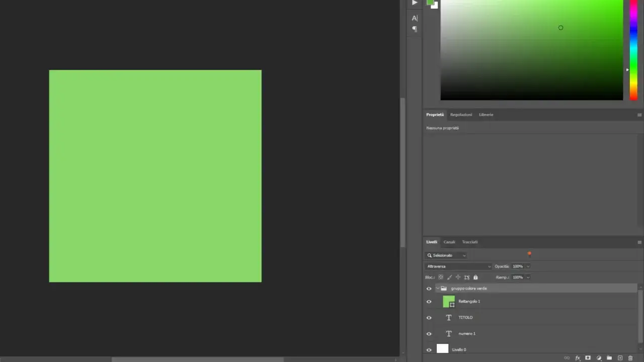Screen dimensions: 644x362
Task: Click the TITOLO layer type icon
Action: pos(449,318)
